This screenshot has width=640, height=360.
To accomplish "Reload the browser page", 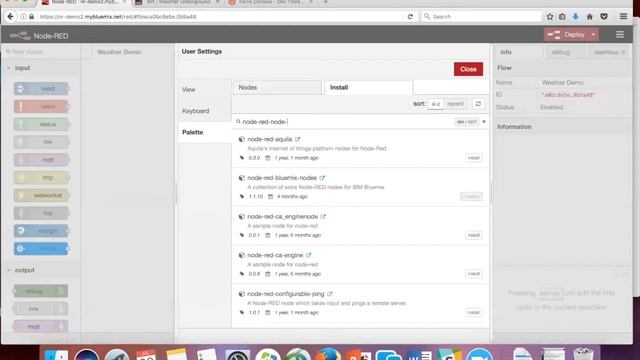I will click(x=410, y=17).
